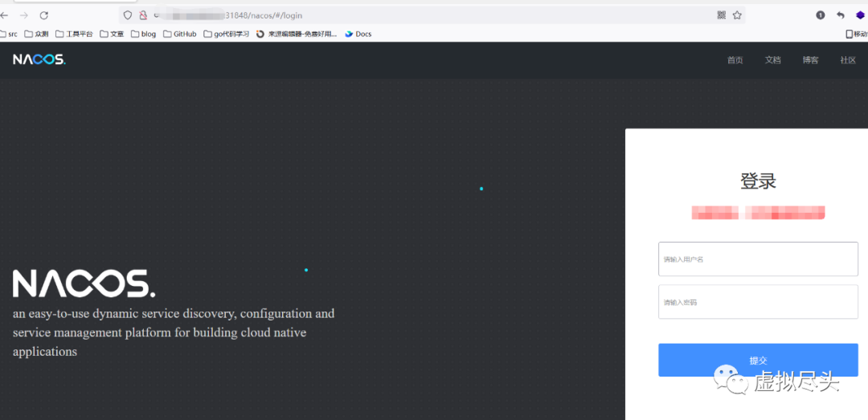The height and width of the screenshot is (420, 868).
Task: Click the browser back arrow
Action: pyautogui.click(x=5, y=15)
